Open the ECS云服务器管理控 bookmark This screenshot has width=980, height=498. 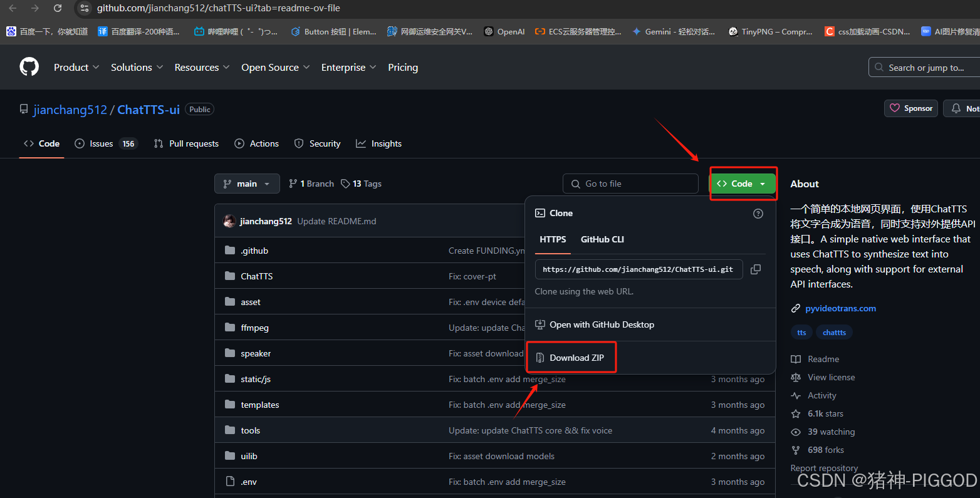[578, 31]
